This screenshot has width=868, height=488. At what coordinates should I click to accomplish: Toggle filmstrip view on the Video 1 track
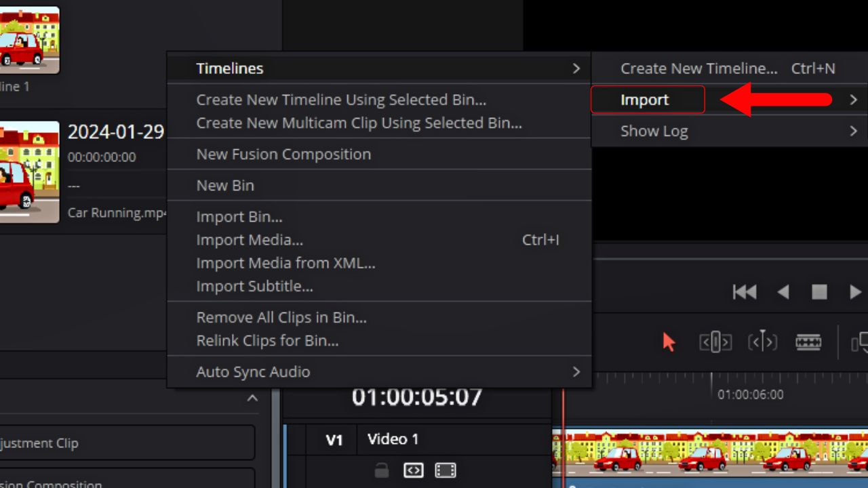point(446,470)
